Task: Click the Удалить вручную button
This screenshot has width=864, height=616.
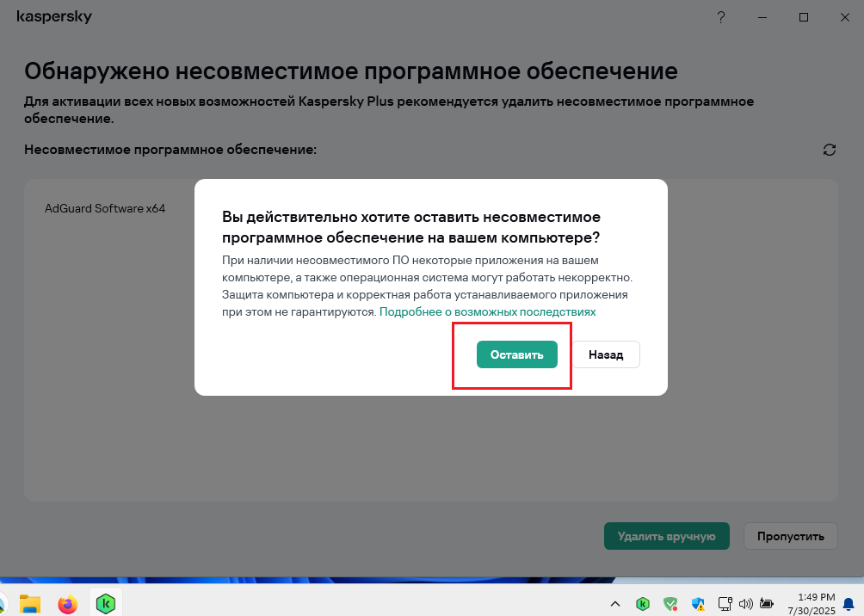Action: [x=667, y=536]
